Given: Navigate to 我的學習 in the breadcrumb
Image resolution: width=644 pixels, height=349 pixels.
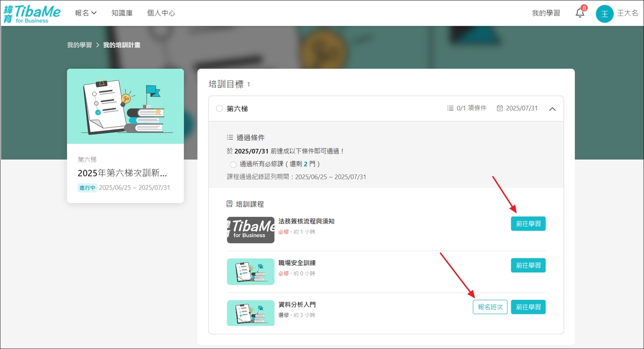Looking at the screenshot, I should tap(79, 45).
